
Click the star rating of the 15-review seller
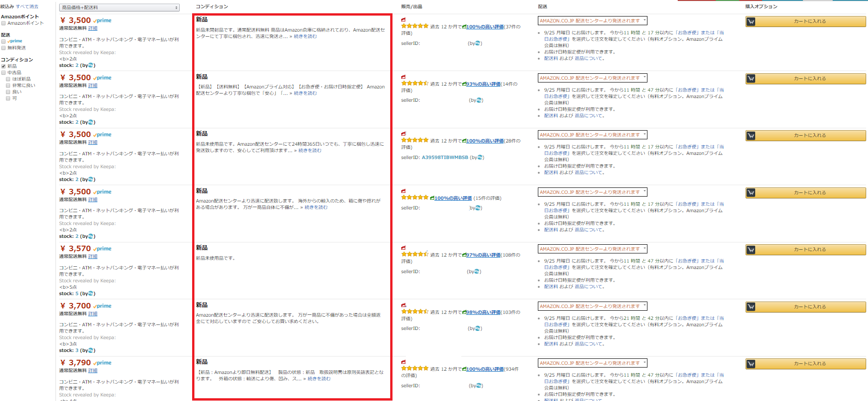tap(415, 198)
